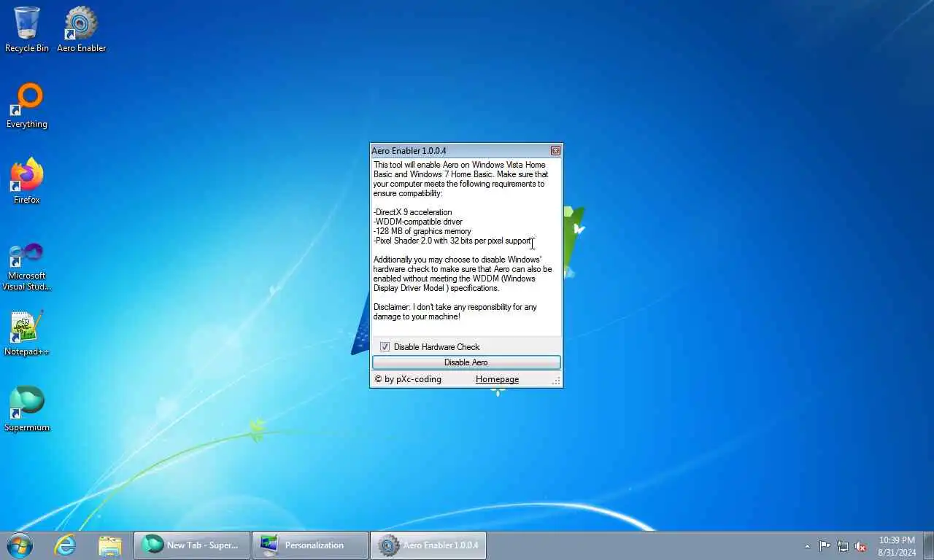Click the '-WDDM-compatible driver' line
Image resolution: width=934 pixels, height=560 pixels.
pos(418,222)
